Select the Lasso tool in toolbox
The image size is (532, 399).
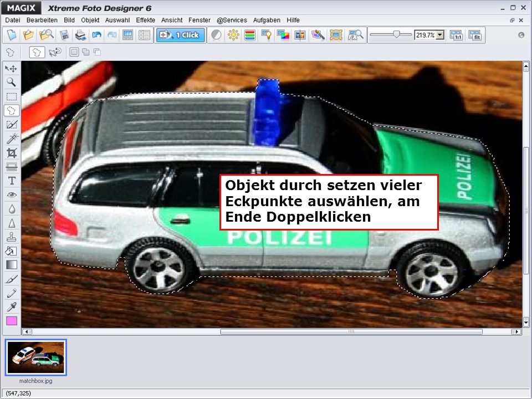tap(11, 111)
